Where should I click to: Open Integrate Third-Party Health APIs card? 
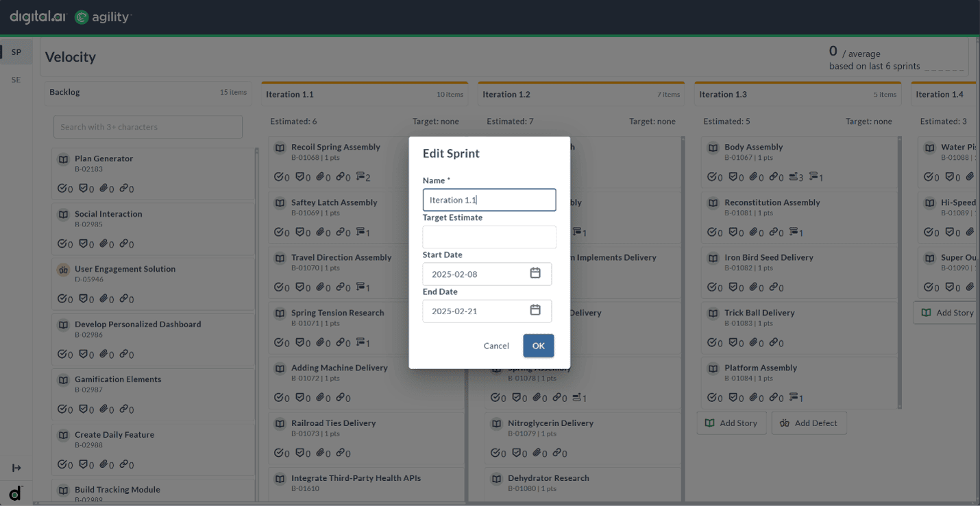[x=356, y=478]
